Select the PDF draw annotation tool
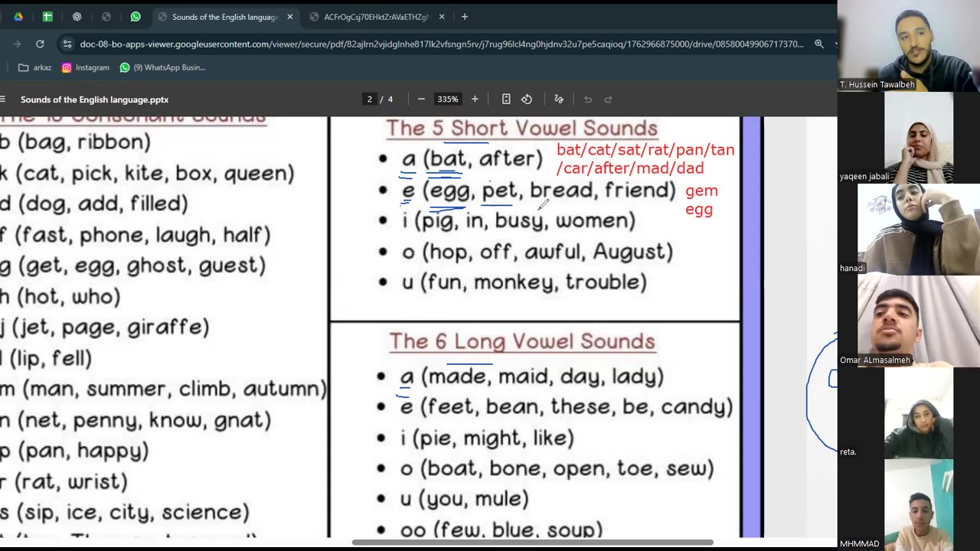Viewport: 980px width, 551px height. coord(559,99)
